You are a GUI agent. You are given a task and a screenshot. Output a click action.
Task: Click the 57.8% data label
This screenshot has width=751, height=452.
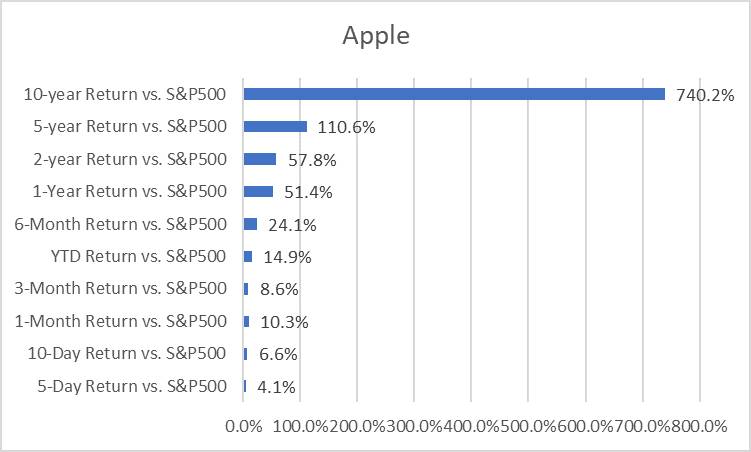311,160
